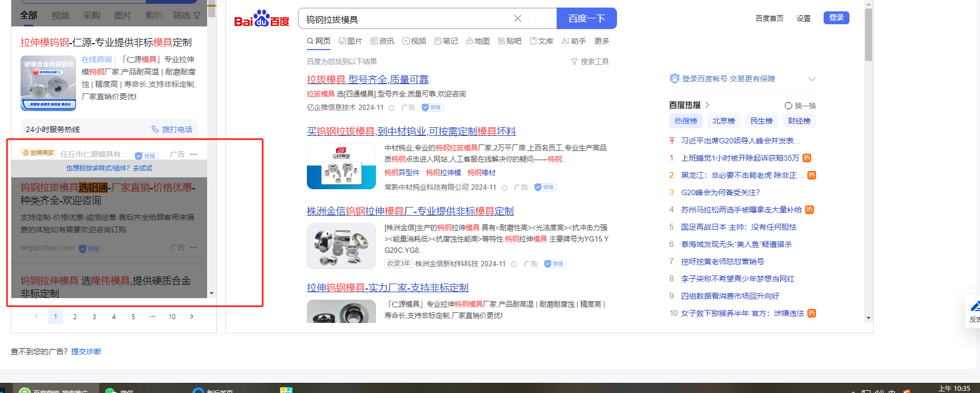Expand 百度热搜 with its arrow
The height and width of the screenshot is (393, 980).
point(707,105)
